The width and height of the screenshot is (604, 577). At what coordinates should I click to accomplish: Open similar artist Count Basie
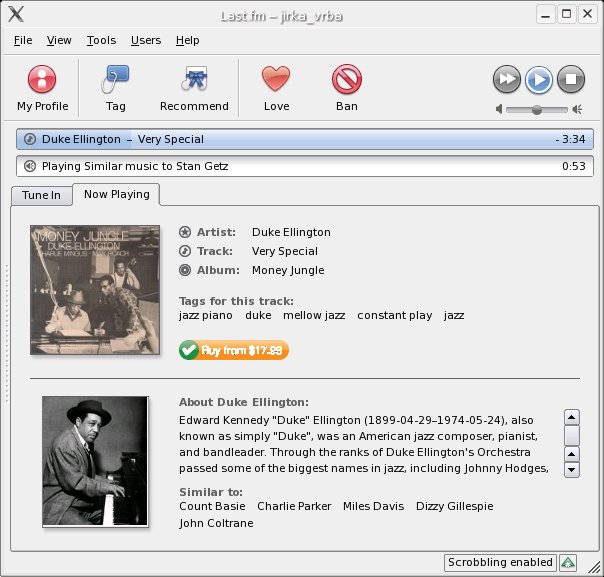tap(212, 506)
